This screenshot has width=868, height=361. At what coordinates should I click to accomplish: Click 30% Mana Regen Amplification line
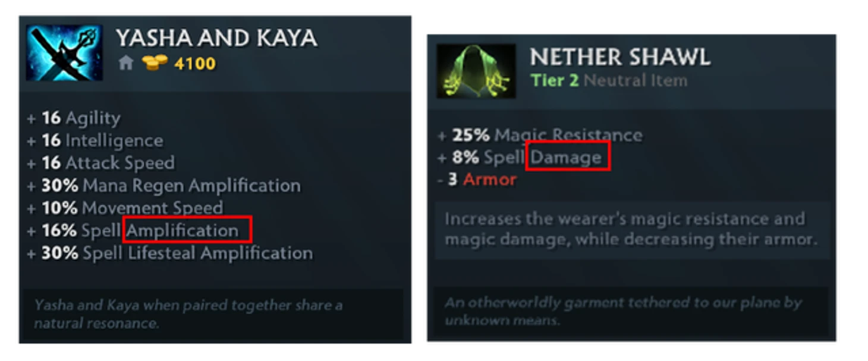(x=164, y=186)
